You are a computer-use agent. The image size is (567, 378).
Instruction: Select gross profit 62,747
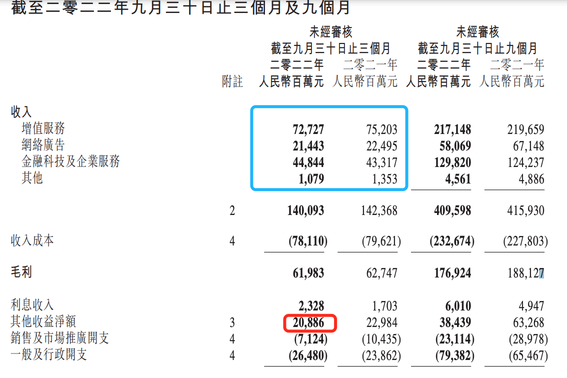coord(382,273)
